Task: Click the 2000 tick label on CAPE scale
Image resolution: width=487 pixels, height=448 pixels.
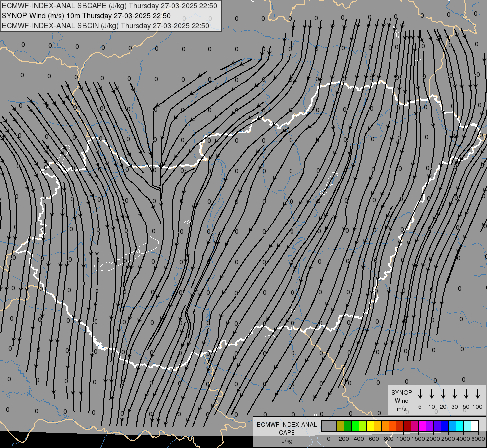Action: click(433, 439)
